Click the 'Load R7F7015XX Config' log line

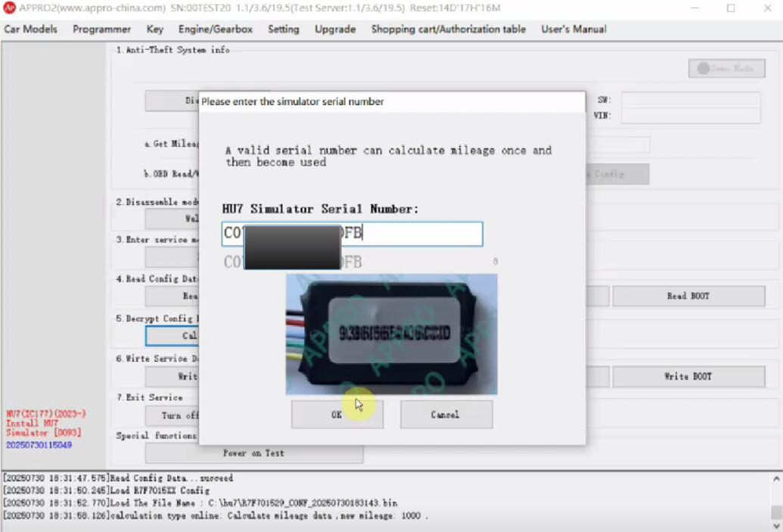point(107,490)
